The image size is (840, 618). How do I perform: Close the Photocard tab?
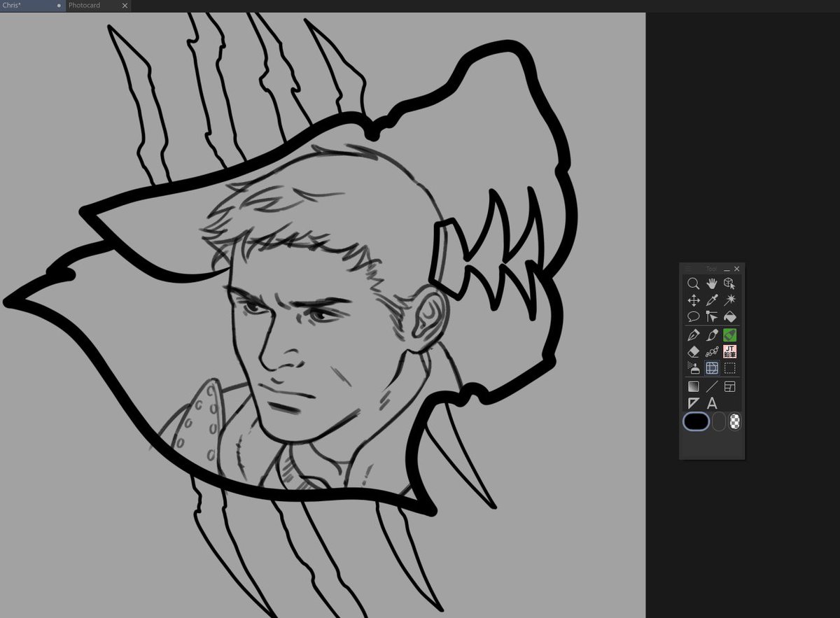(x=125, y=6)
